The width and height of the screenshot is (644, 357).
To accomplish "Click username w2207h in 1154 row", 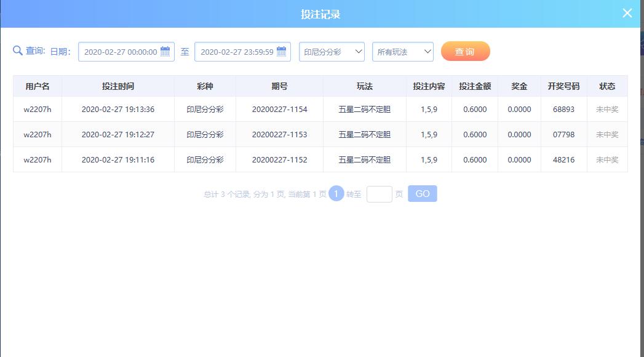I will [x=38, y=110].
